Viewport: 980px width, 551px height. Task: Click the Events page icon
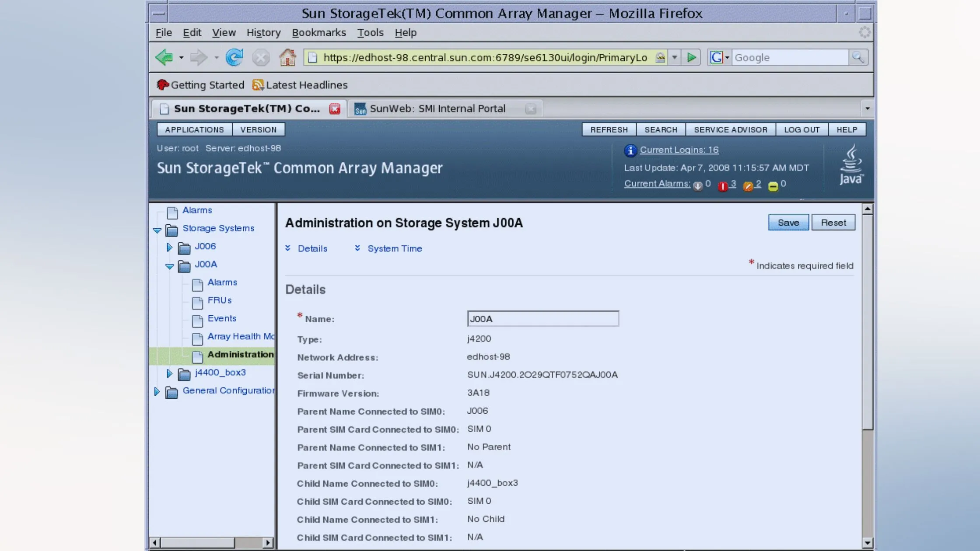coord(197,320)
